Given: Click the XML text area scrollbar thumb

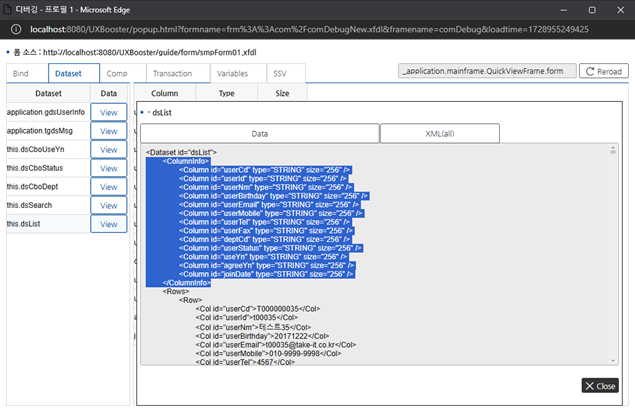Looking at the screenshot, I should pos(613,151).
